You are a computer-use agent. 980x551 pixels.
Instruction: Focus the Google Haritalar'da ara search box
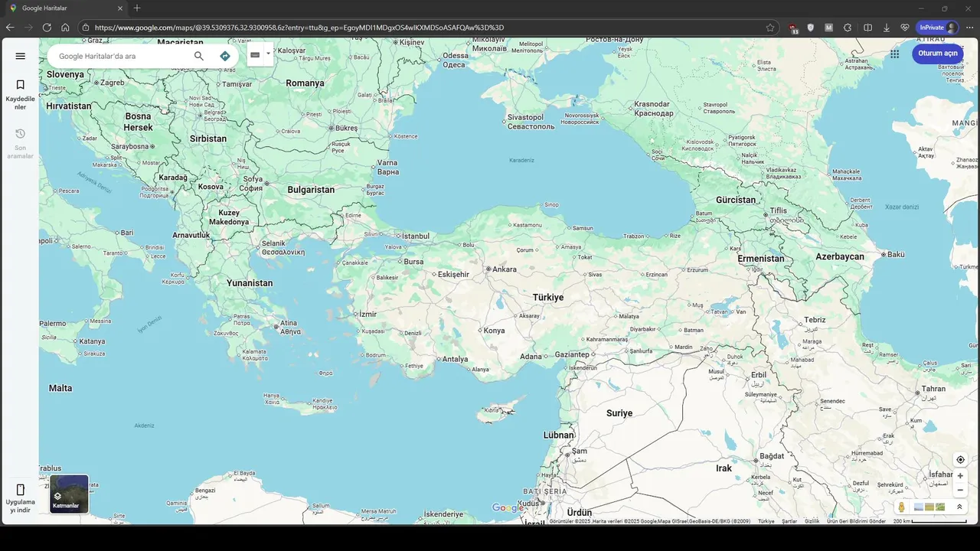122,56
